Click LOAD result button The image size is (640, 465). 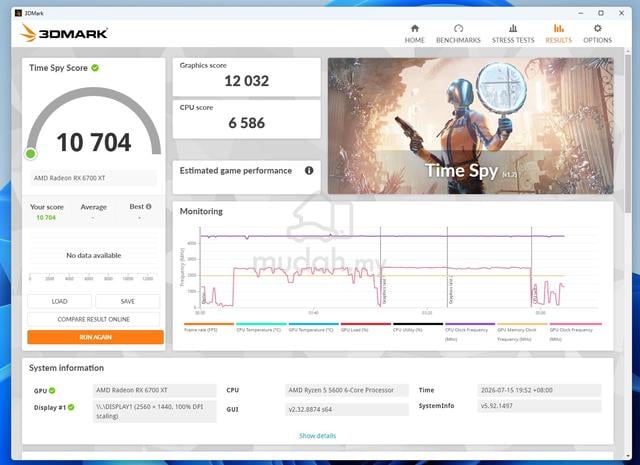coord(60,301)
